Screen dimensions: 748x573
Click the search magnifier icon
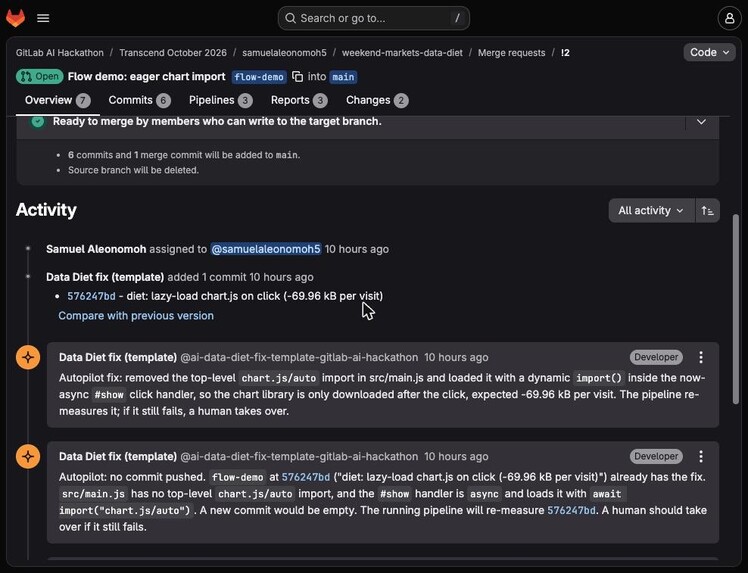click(x=290, y=18)
